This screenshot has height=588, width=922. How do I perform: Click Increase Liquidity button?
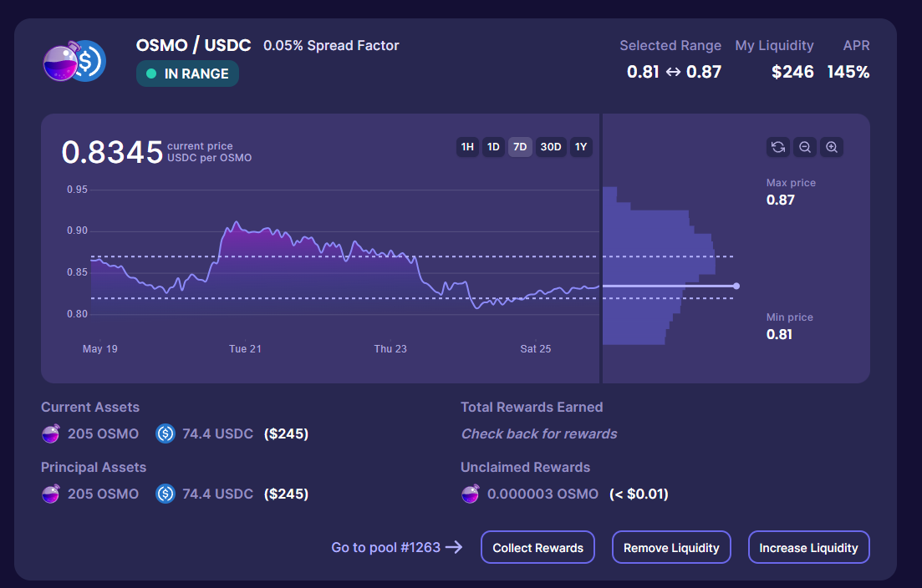[808, 548]
